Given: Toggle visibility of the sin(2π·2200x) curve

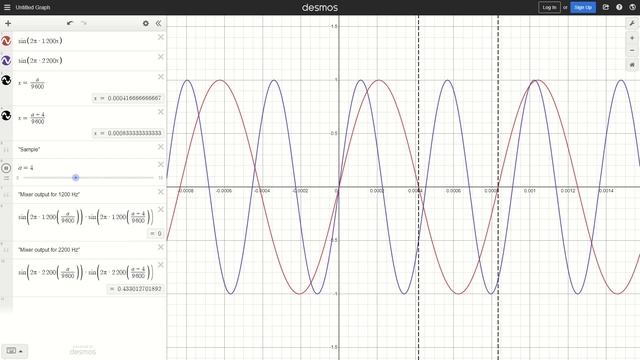Looking at the screenshot, I should [x=6, y=60].
